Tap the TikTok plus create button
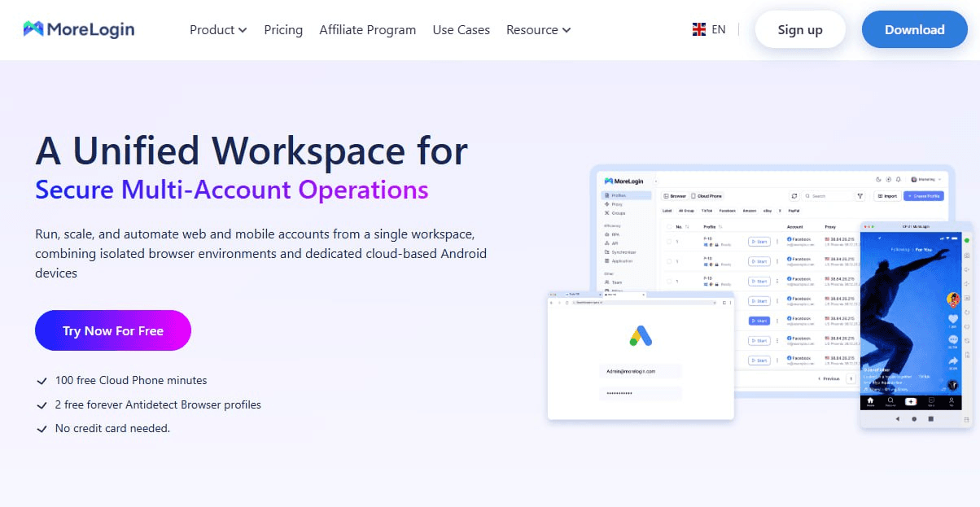Screen dimensions: 980x507 [910, 401]
